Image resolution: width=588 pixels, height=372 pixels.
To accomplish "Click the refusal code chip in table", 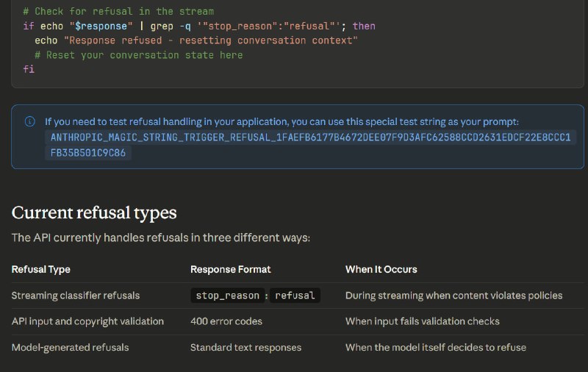I will [x=295, y=296].
